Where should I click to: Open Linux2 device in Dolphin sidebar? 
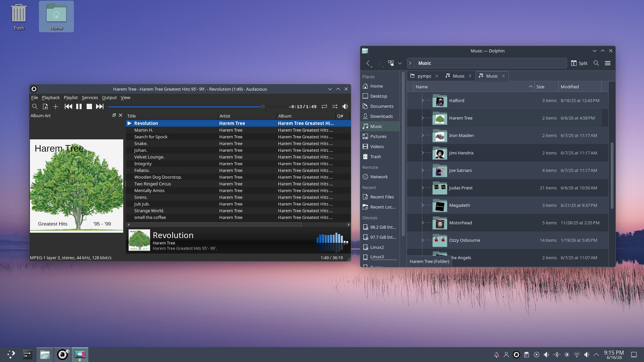pos(380,247)
